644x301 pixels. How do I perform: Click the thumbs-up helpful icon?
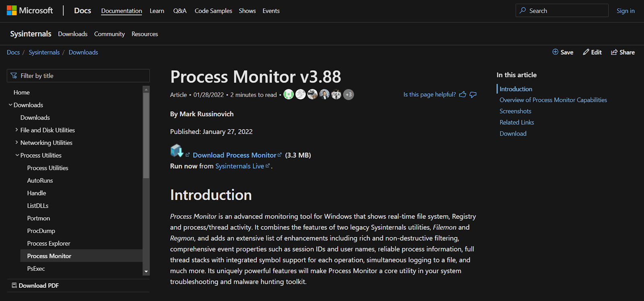pyautogui.click(x=463, y=95)
